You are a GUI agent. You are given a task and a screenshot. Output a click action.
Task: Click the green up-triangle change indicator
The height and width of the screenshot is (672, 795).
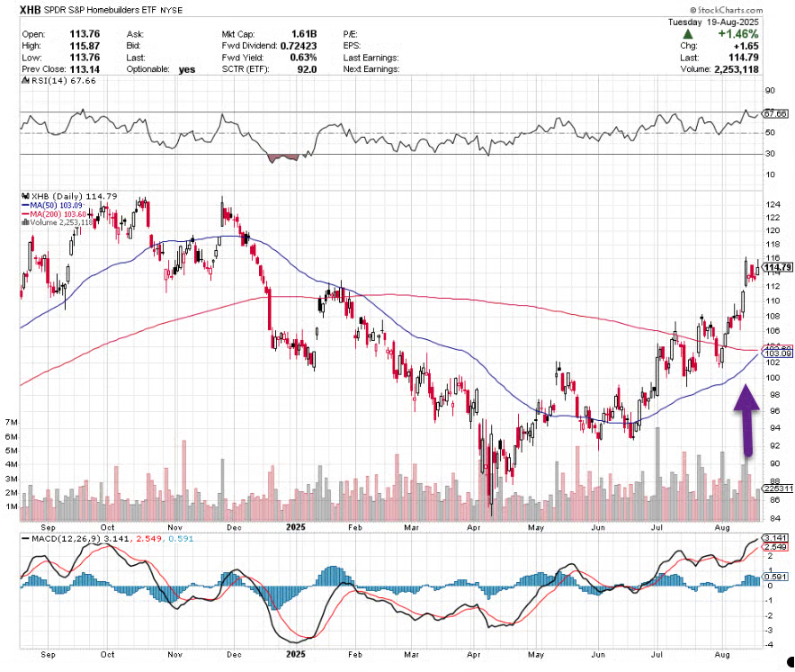pyautogui.click(x=687, y=34)
